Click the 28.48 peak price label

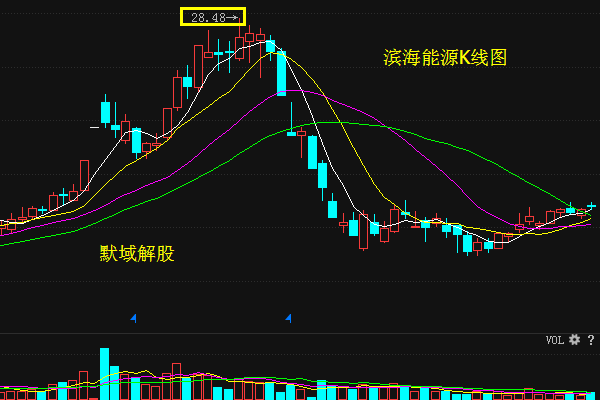click(213, 17)
